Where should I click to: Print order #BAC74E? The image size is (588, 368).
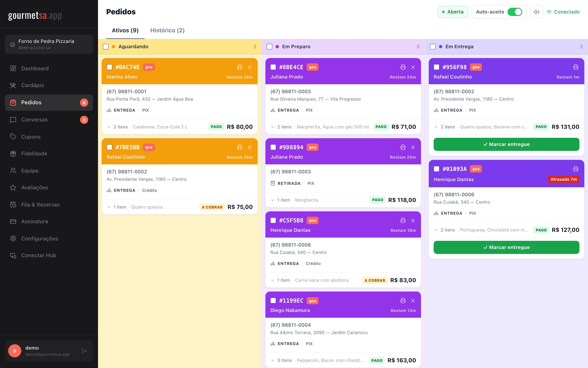pyautogui.click(x=239, y=67)
